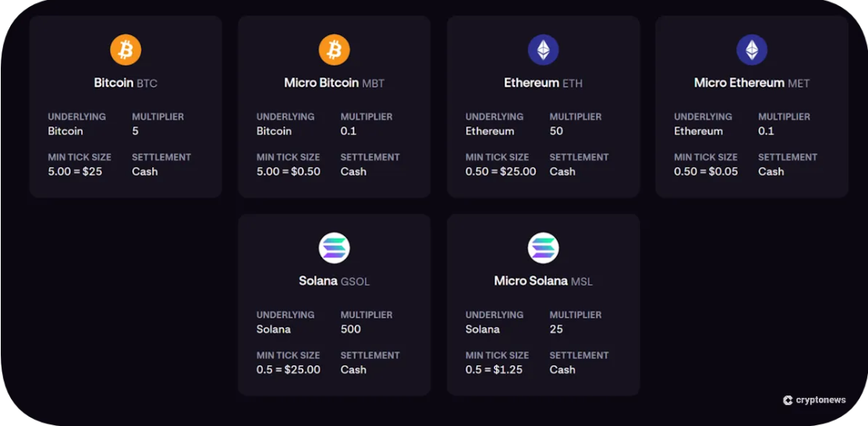Click the Solana GSOL card icon
This screenshot has width=868, height=426.
point(335,249)
